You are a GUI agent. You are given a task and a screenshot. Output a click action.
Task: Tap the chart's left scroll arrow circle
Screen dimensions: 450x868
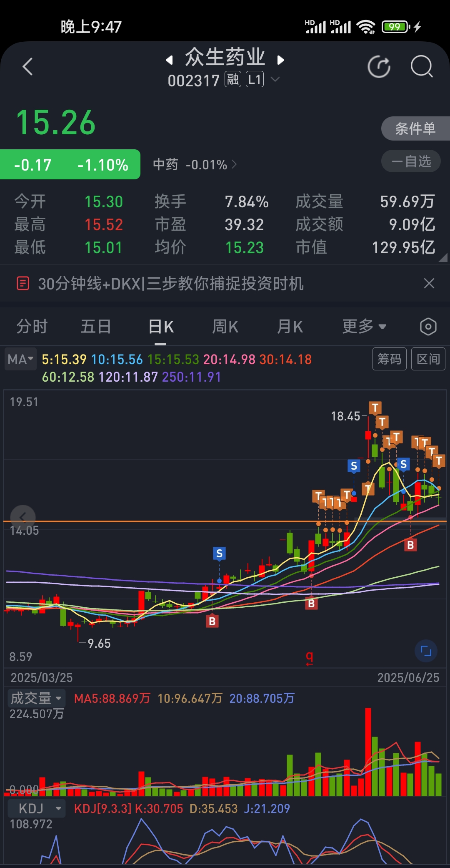coord(22,518)
